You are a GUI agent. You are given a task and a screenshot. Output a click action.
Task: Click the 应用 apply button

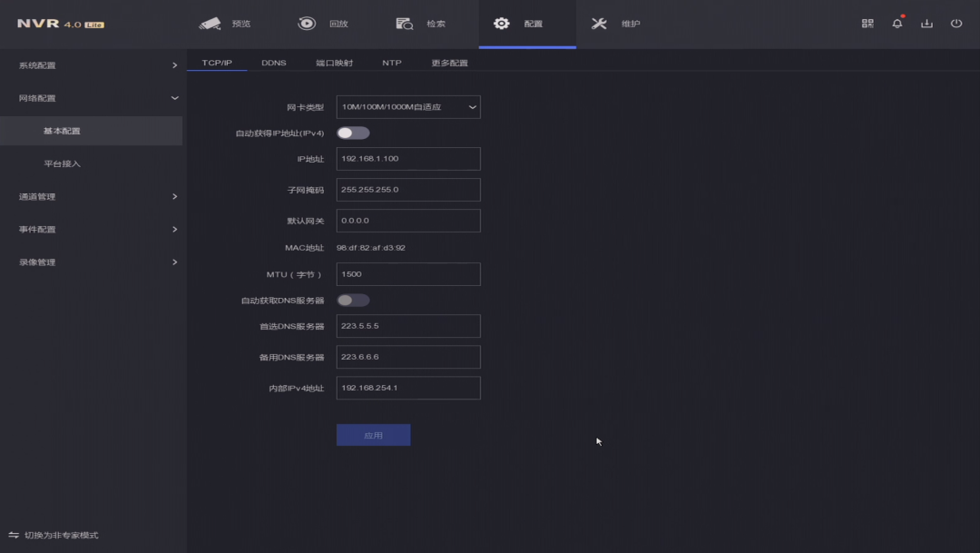373,434
